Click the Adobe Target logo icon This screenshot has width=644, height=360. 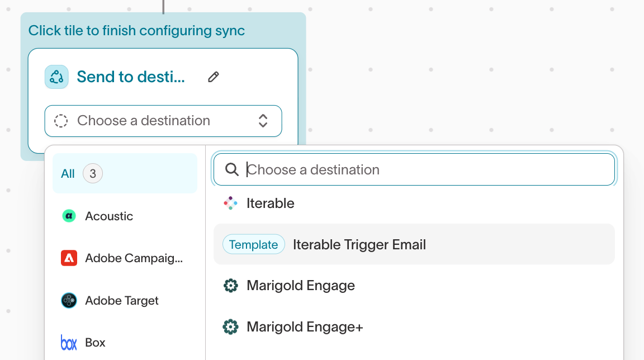(x=69, y=301)
